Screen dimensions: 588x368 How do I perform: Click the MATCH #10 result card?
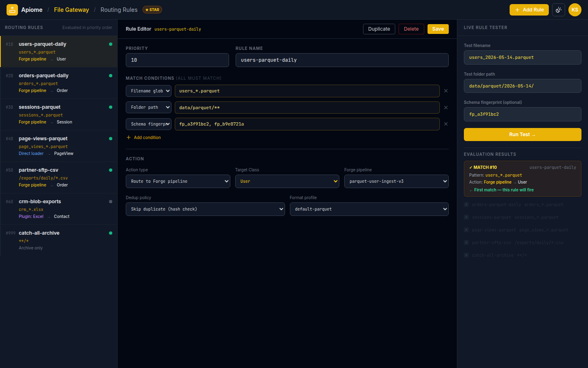click(523, 179)
